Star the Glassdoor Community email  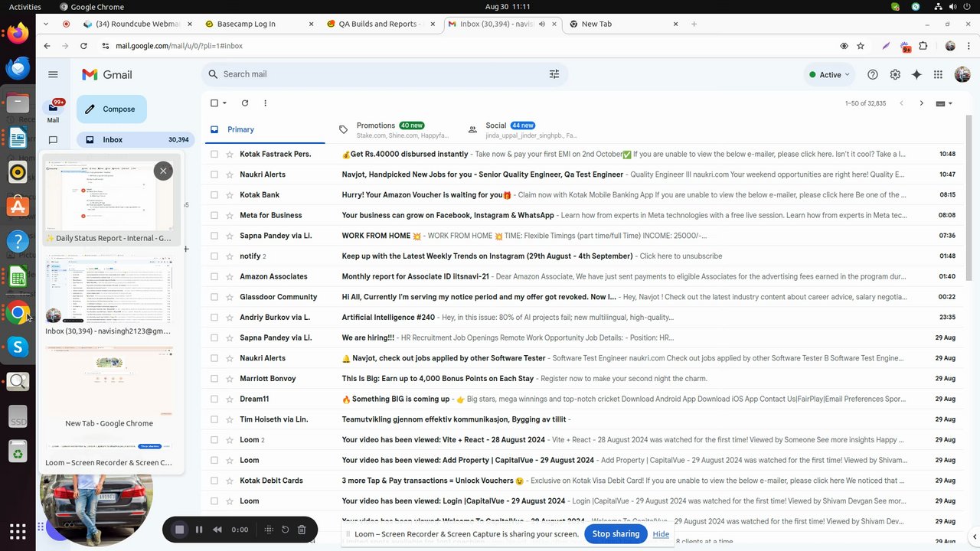click(x=230, y=297)
